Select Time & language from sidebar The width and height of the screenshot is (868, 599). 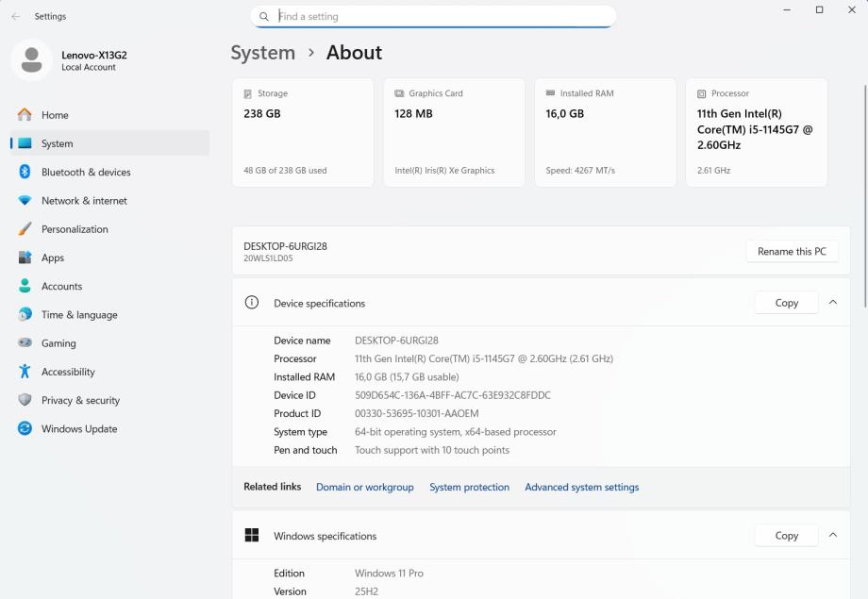[x=78, y=315]
